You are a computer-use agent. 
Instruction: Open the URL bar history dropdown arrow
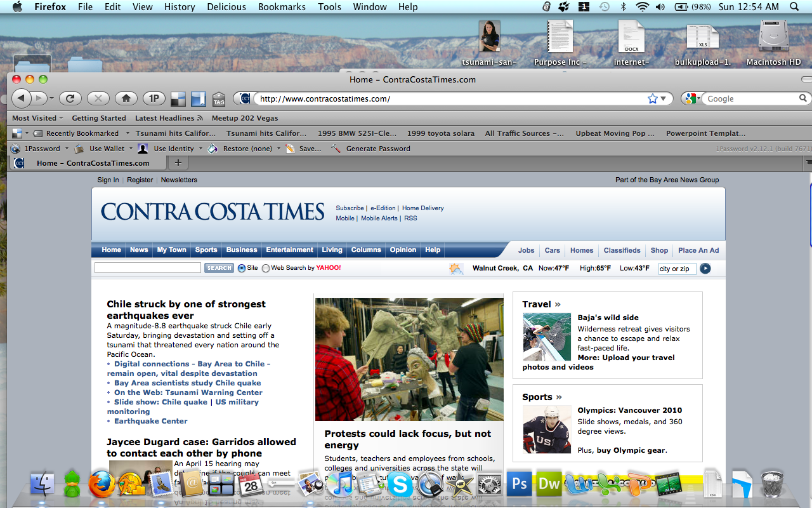(664, 98)
